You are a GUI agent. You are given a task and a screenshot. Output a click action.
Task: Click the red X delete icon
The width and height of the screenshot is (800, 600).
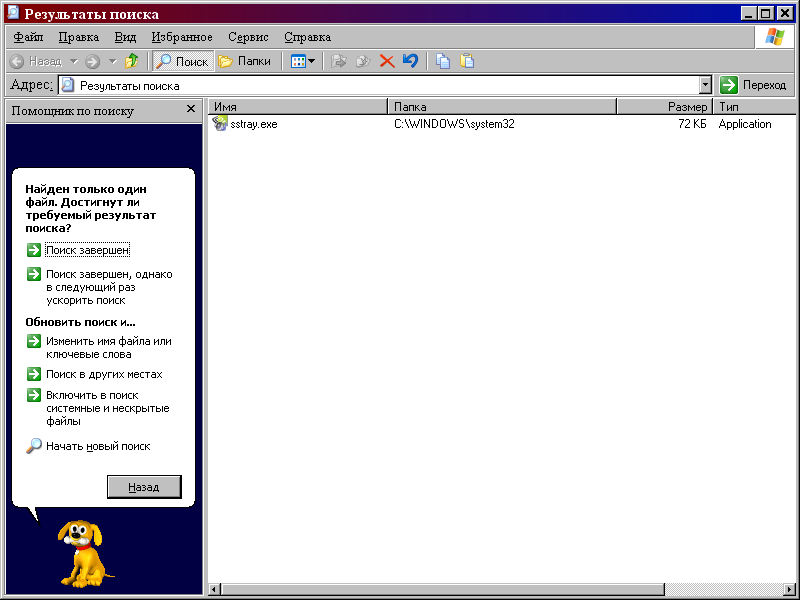tap(386, 61)
